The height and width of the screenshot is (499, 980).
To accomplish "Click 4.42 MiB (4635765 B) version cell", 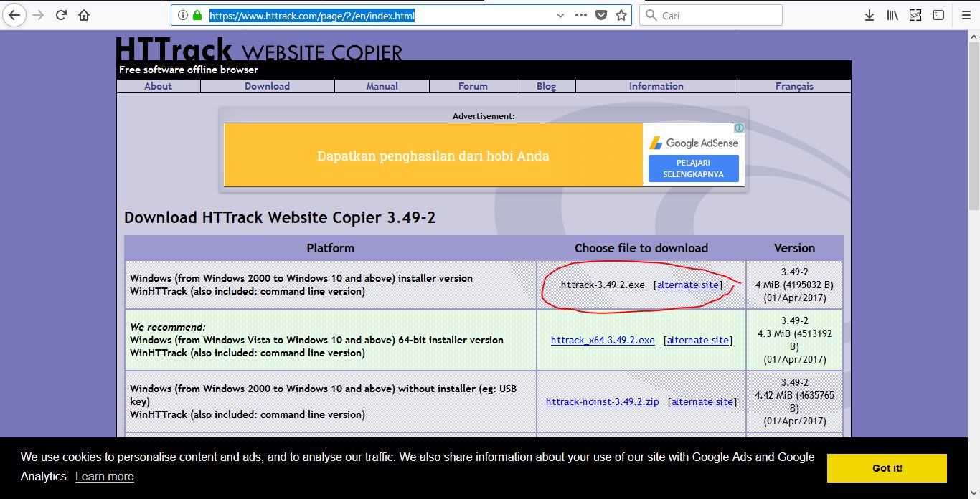I will 794,401.
